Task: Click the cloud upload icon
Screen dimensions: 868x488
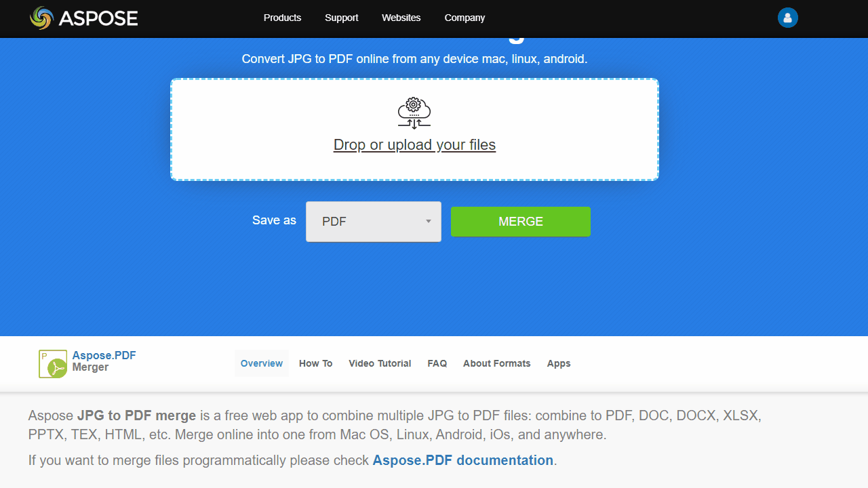Action: pyautogui.click(x=414, y=112)
